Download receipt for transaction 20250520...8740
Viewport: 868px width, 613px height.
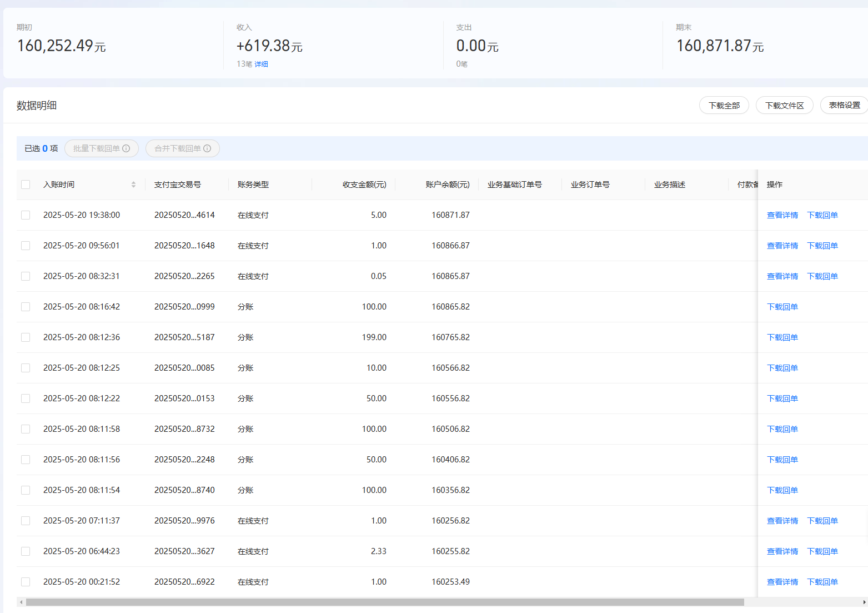tap(782, 490)
